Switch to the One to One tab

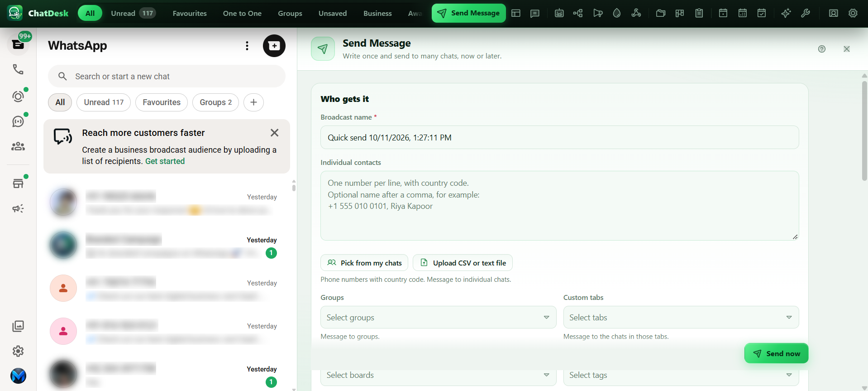pos(242,13)
